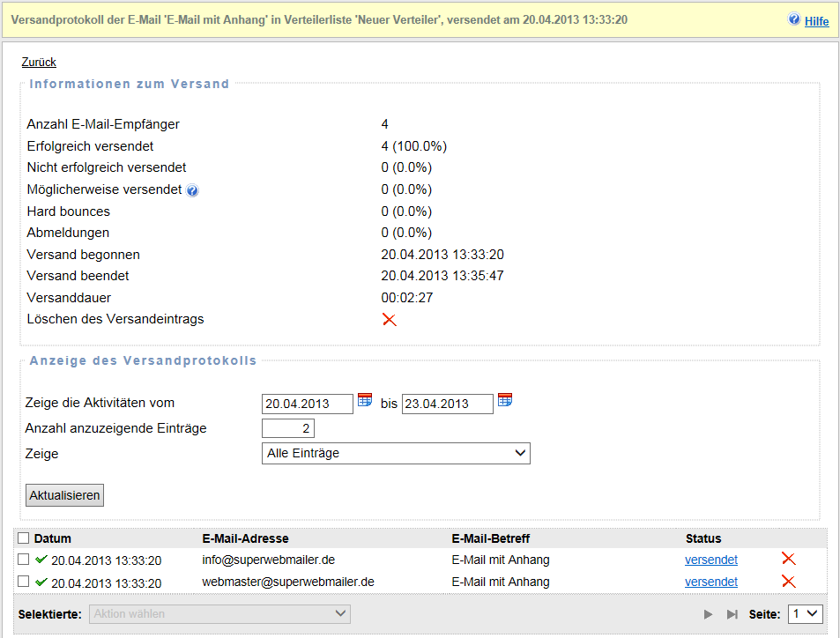The height and width of the screenshot is (638, 840).
Task: Check the box for webmaster@superwebmailer.de row
Action: click(x=24, y=582)
